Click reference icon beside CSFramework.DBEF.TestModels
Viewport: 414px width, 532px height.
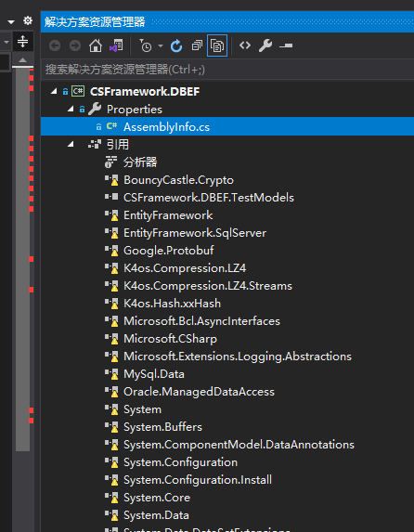pos(111,197)
